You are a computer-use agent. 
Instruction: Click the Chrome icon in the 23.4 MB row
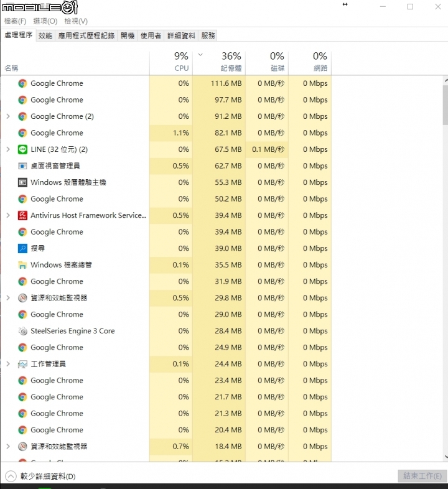click(x=22, y=381)
